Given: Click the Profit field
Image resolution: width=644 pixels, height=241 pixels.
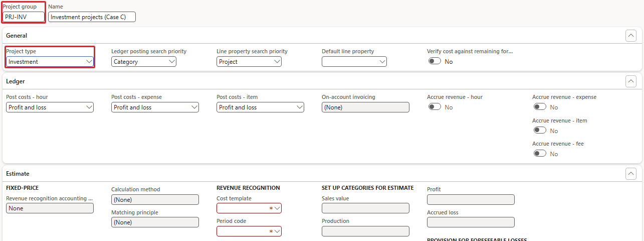Looking at the screenshot, I should click(x=471, y=199).
